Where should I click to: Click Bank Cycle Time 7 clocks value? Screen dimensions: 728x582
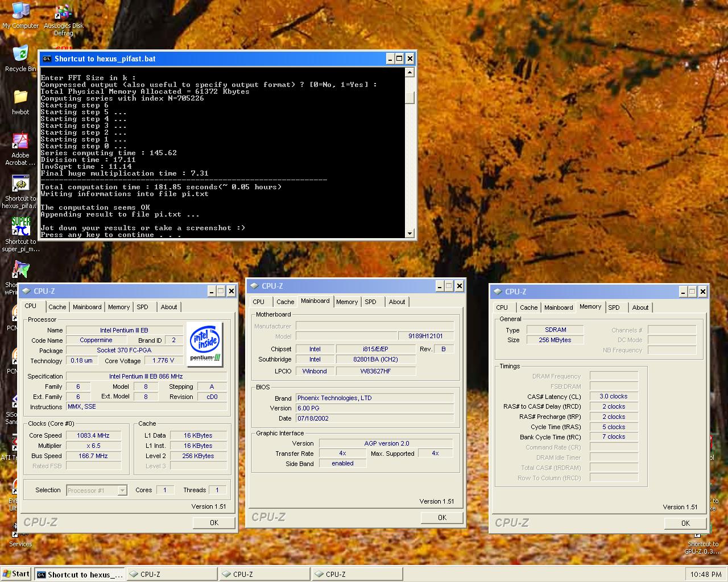pyautogui.click(x=614, y=436)
